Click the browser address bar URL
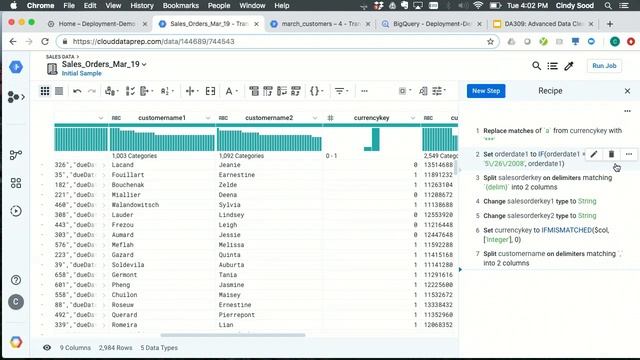The width and height of the screenshot is (640, 360). (153, 42)
